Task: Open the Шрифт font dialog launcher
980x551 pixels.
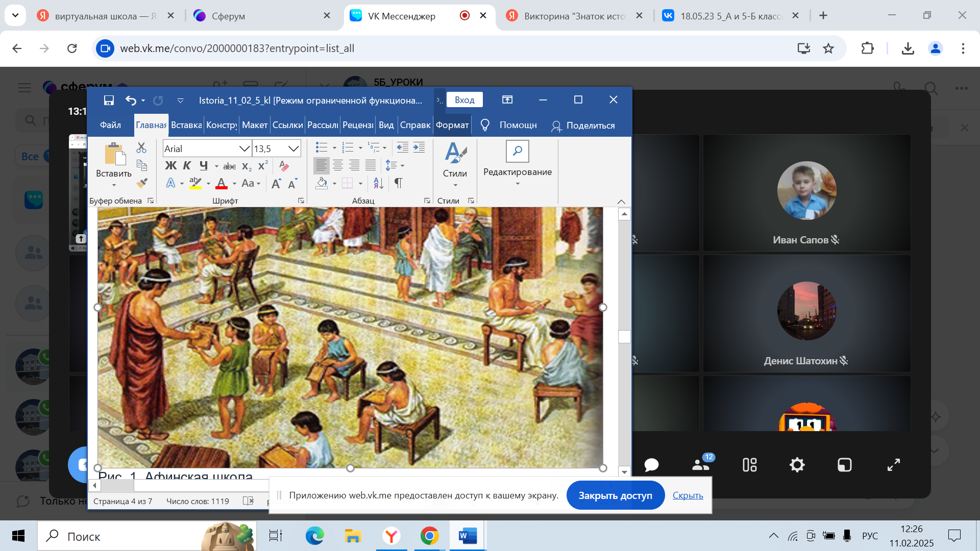Action: [301, 201]
